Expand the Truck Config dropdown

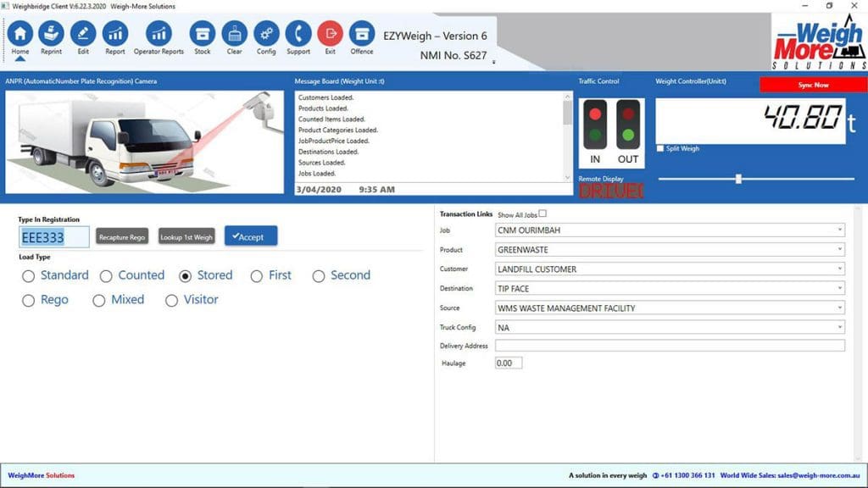pos(840,328)
